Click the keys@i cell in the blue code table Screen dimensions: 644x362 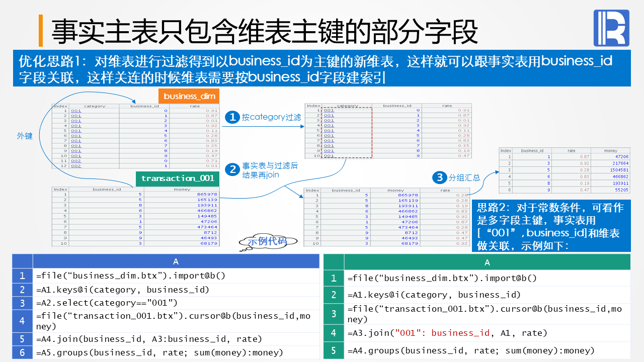(x=176, y=290)
